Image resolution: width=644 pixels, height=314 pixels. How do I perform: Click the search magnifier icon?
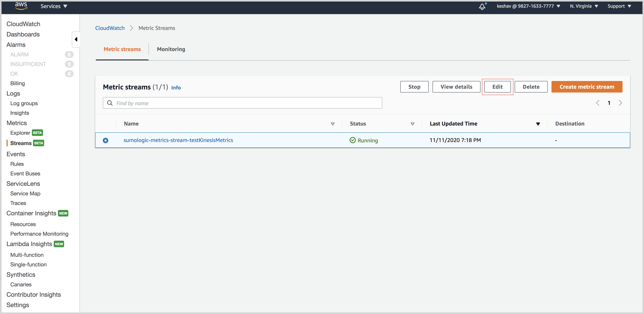point(110,103)
